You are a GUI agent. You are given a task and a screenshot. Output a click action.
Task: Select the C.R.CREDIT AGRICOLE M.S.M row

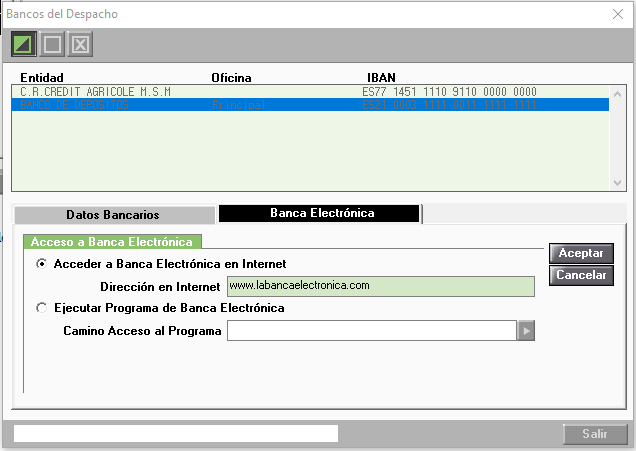(x=310, y=92)
